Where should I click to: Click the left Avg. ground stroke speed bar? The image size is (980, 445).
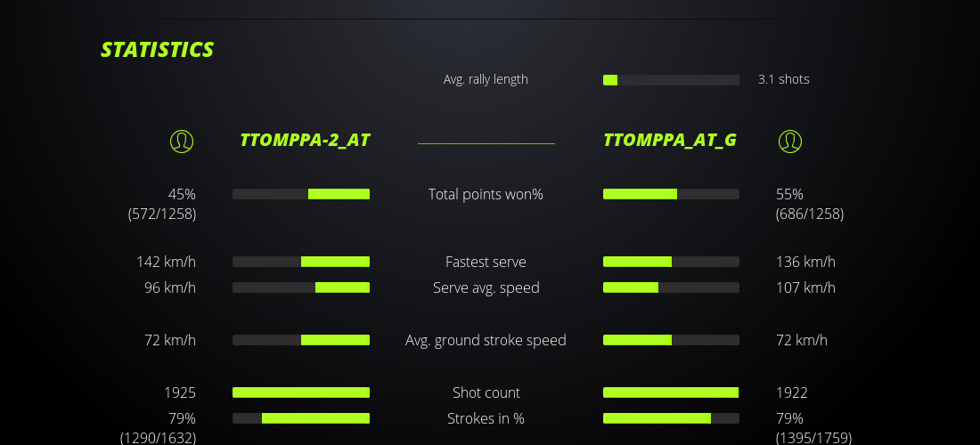pyautogui.click(x=301, y=340)
